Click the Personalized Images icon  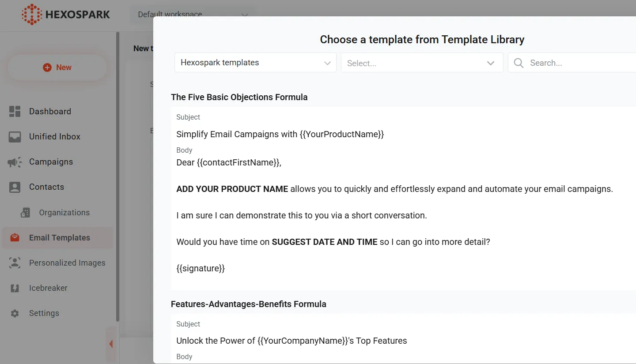coord(15,263)
